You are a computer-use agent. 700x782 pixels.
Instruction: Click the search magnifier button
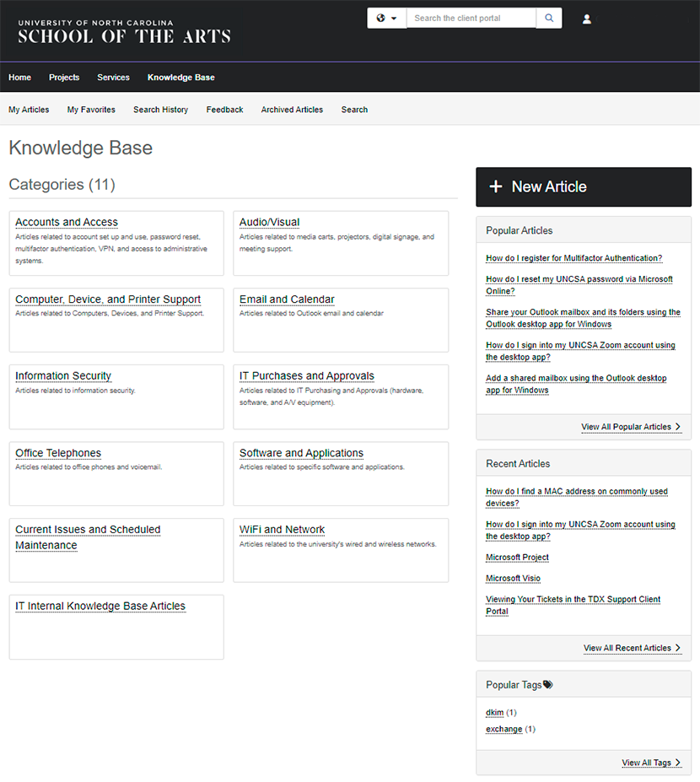[x=548, y=17]
